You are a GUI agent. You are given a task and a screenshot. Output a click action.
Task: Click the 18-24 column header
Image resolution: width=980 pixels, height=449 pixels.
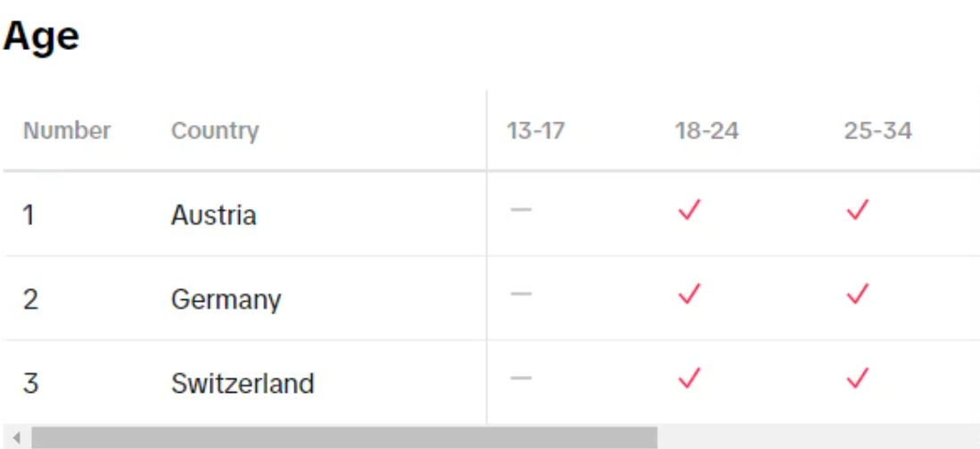706,130
